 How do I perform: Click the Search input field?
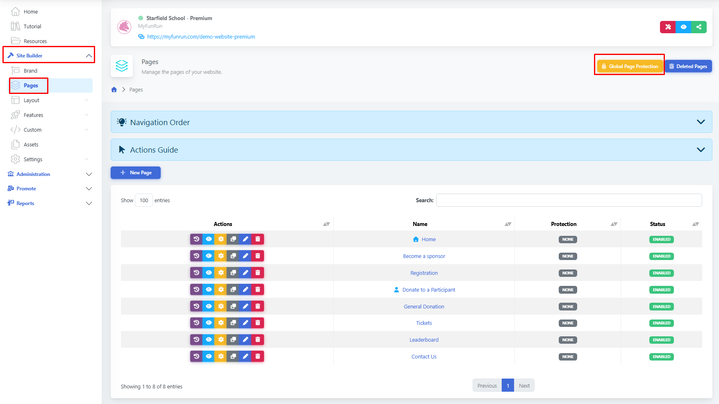568,200
